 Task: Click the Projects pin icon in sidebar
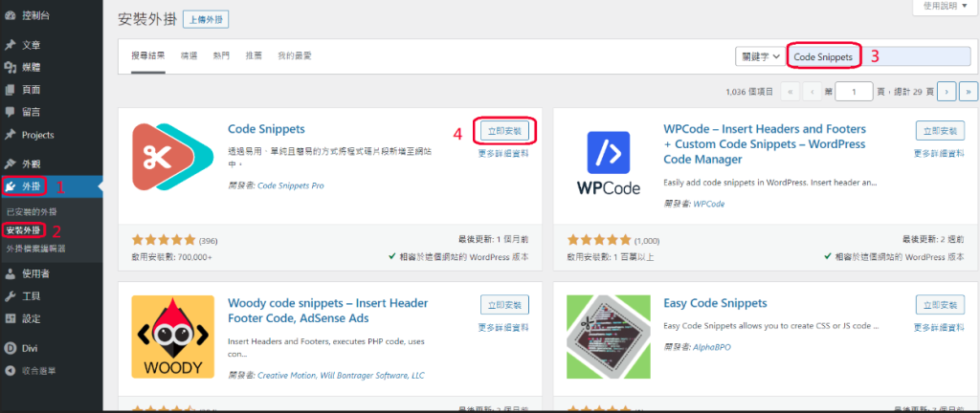pyautogui.click(x=10, y=135)
